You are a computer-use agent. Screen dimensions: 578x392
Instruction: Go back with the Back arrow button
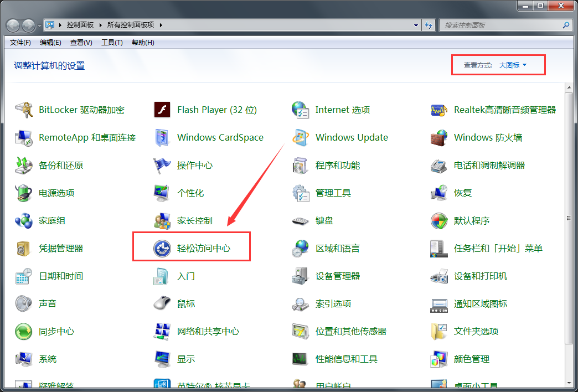point(13,25)
